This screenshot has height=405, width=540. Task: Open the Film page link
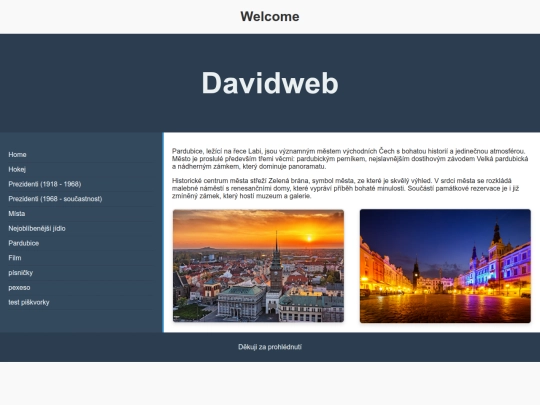pos(15,258)
